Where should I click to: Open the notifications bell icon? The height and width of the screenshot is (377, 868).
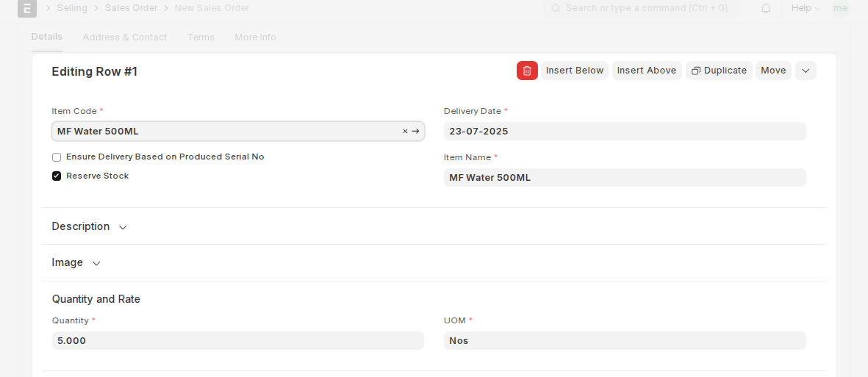click(766, 8)
